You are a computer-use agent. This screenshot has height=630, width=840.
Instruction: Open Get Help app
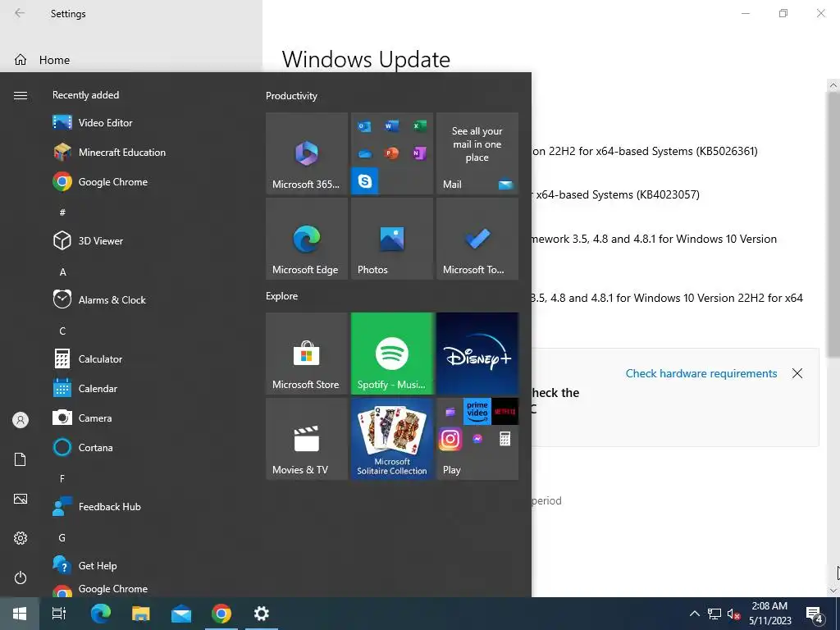point(84,565)
